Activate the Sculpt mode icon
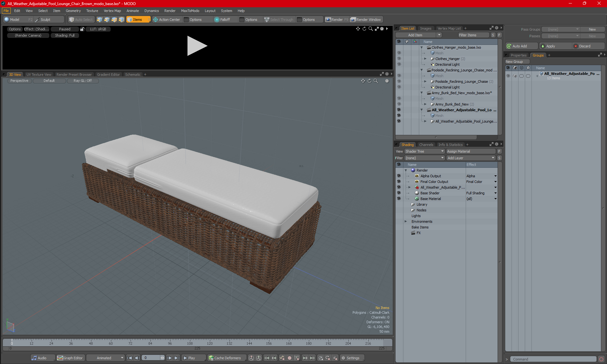 coord(38,20)
